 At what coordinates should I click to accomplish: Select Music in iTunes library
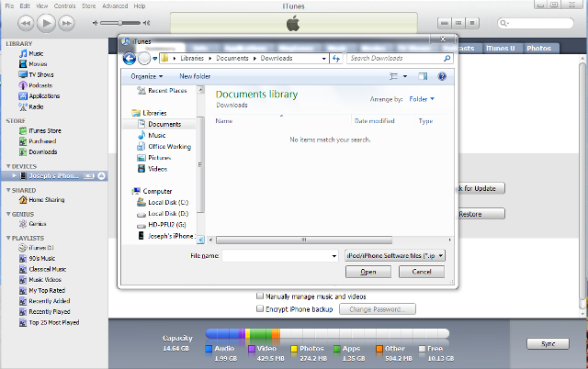pyautogui.click(x=36, y=53)
